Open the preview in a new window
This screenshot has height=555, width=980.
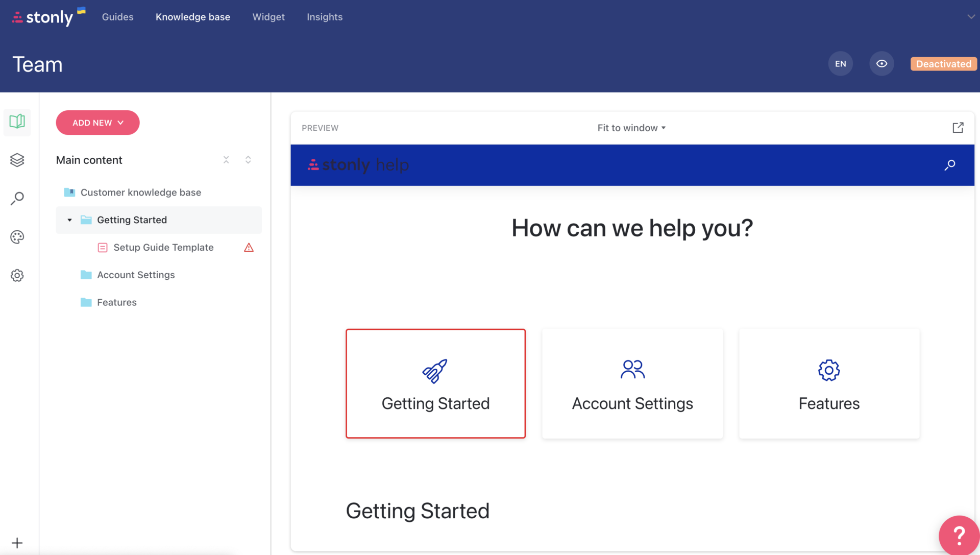(958, 128)
